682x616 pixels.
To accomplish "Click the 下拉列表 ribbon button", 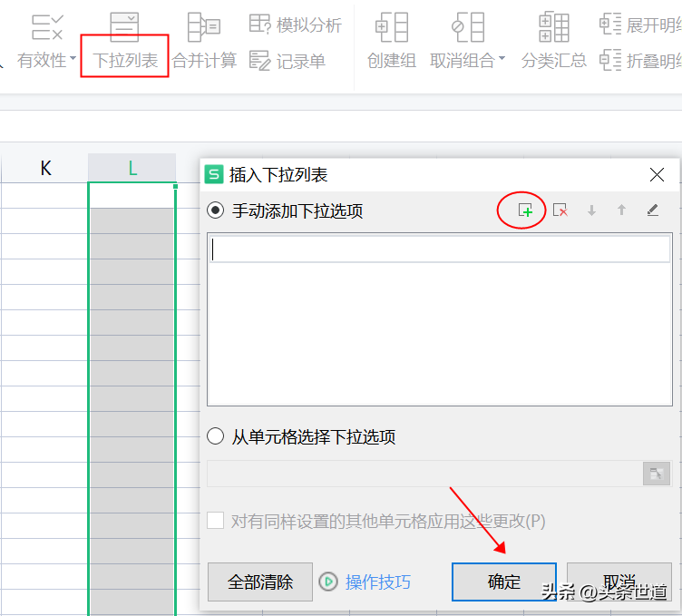I will pyautogui.click(x=125, y=42).
